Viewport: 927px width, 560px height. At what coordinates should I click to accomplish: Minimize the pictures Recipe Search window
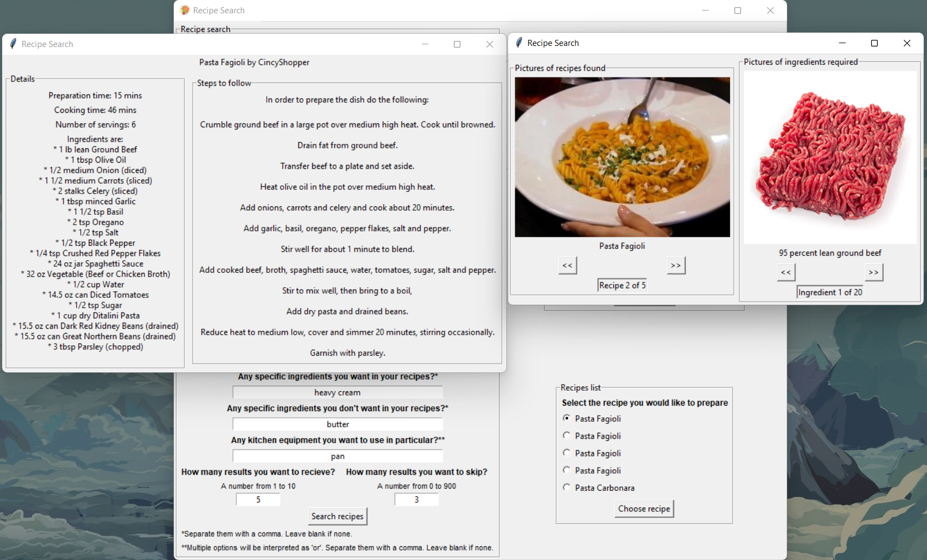[842, 43]
